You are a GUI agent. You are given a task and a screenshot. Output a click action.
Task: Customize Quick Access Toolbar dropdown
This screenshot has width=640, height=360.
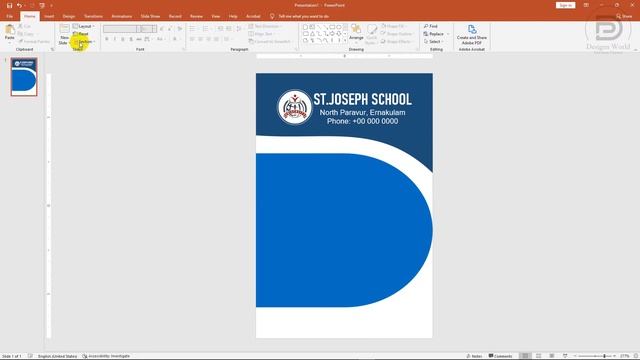pyautogui.click(x=51, y=5)
